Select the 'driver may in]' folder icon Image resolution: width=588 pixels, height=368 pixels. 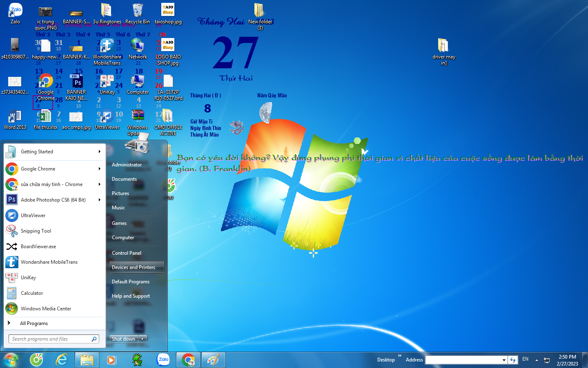coord(443,52)
